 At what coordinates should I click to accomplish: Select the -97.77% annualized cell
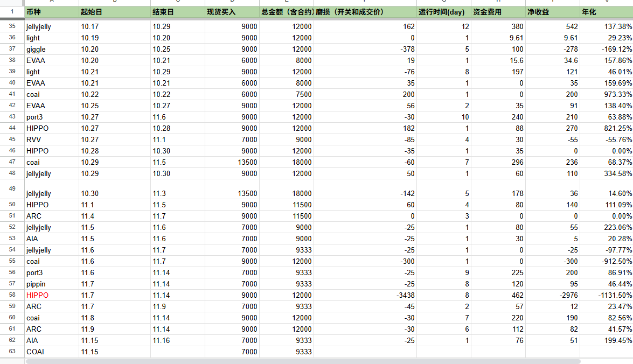click(x=607, y=250)
